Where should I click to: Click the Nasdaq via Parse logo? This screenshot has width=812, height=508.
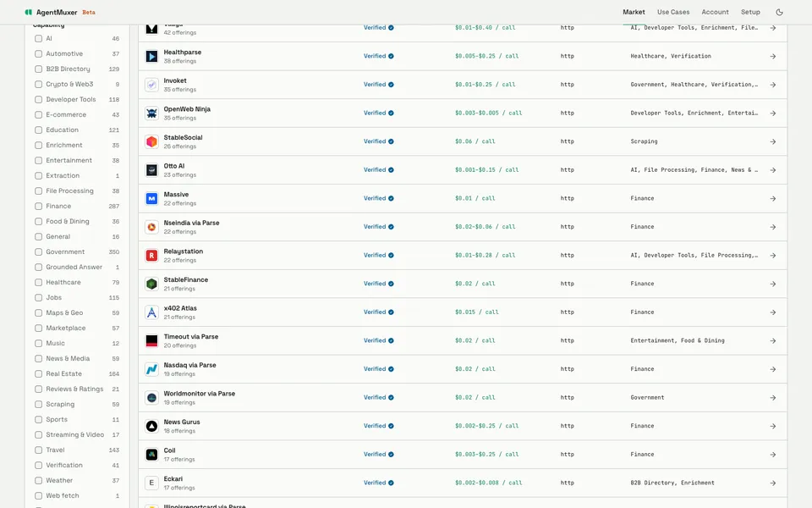[151, 370]
